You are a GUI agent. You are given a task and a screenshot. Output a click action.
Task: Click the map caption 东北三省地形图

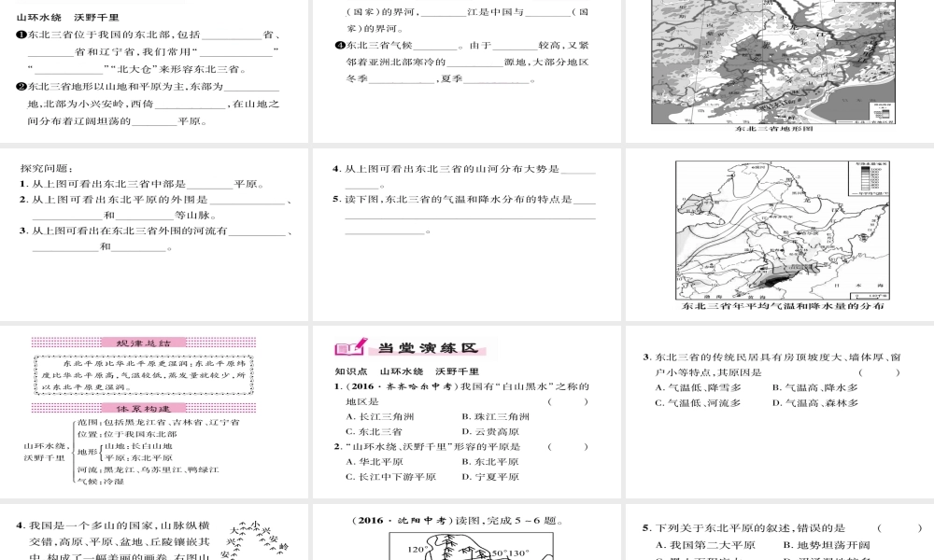pos(773,128)
